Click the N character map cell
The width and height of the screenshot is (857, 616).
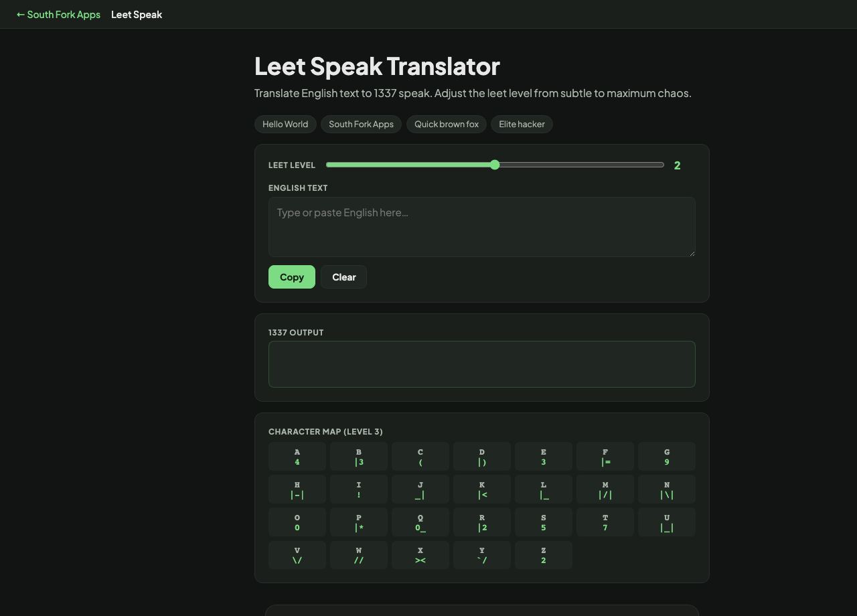pyautogui.click(x=667, y=489)
